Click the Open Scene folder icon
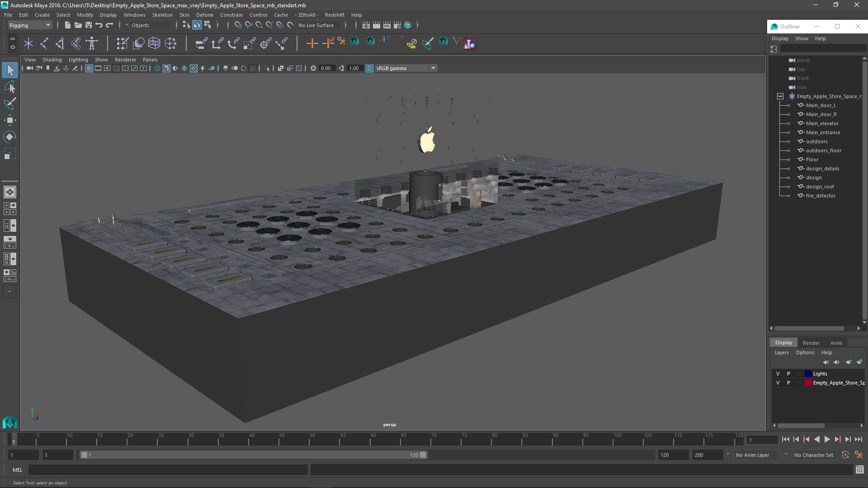This screenshot has width=868, height=488. click(78, 25)
